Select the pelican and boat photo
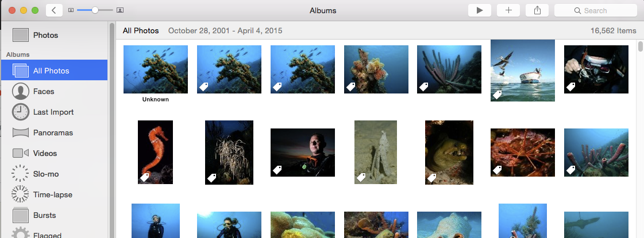Screen dimensions: 644x238 (x=523, y=70)
